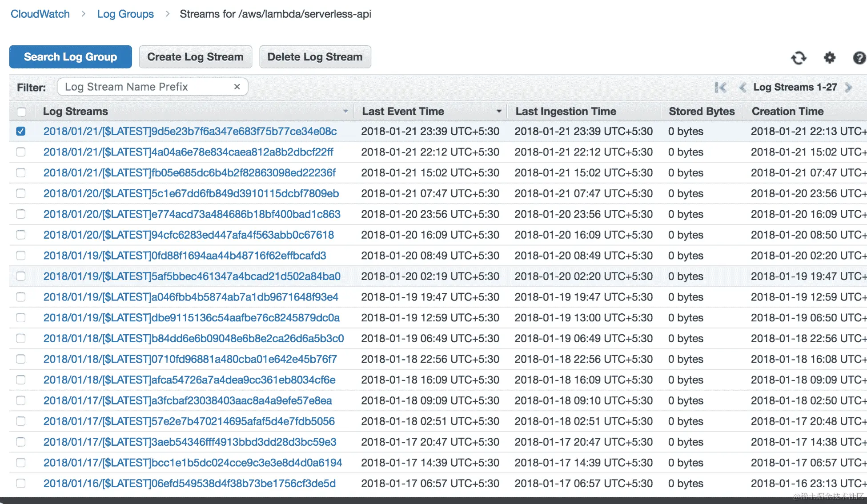The image size is (867, 504).
Task: Focus the Log Stream Name Prefix filter field
Action: [x=147, y=87]
